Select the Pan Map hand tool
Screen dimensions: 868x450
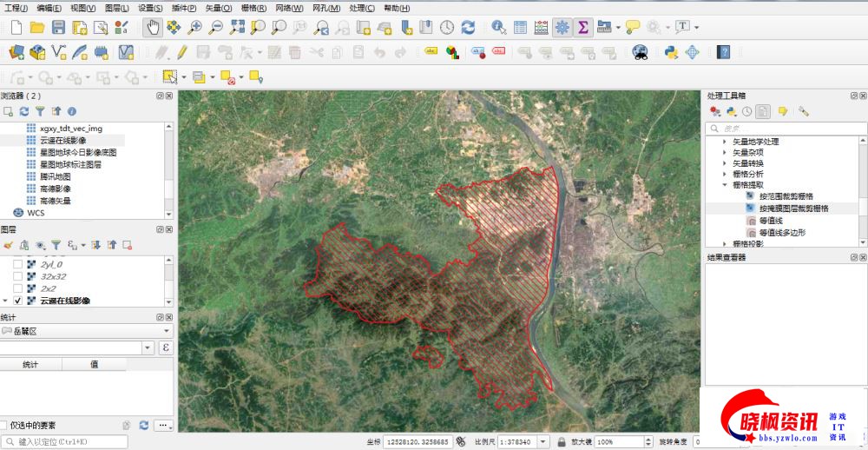point(152,27)
